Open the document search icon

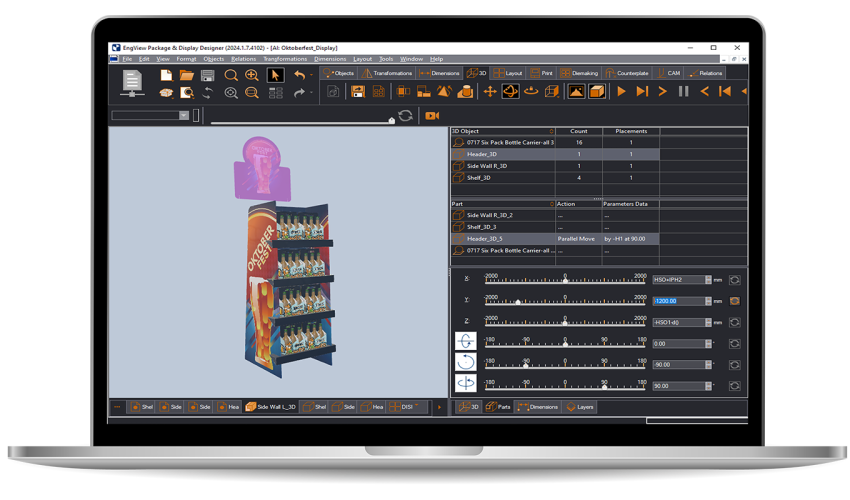pyautogui.click(x=187, y=93)
